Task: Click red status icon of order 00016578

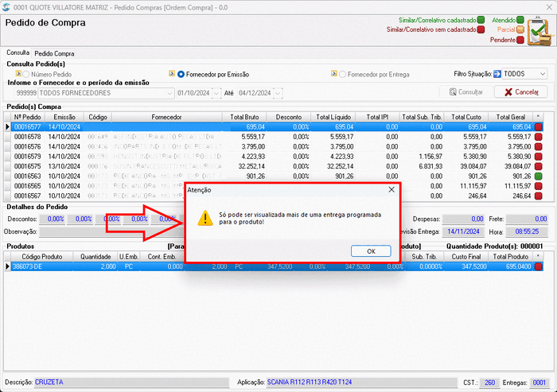Action: pos(538,137)
